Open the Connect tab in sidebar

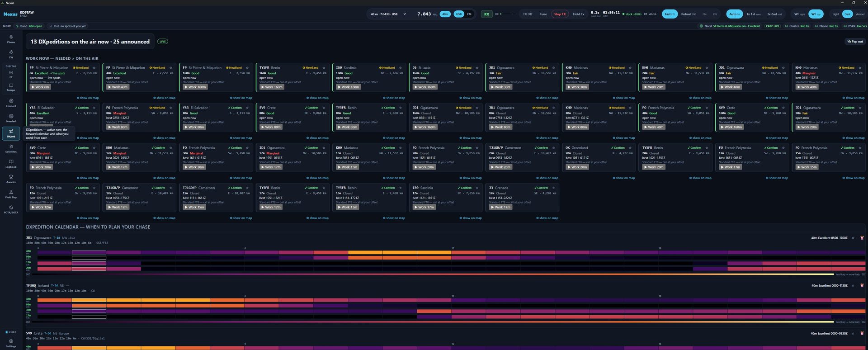coord(11,103)
